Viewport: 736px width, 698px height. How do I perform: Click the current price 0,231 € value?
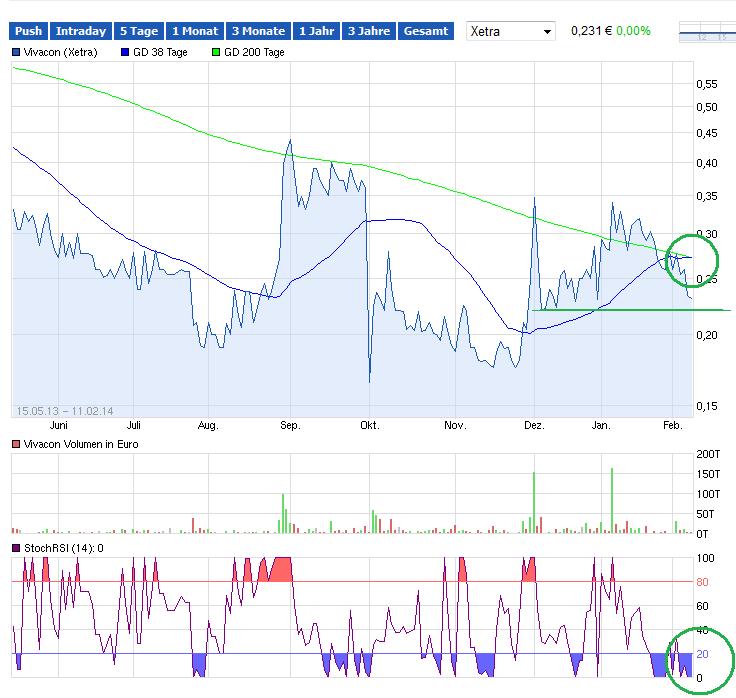591,31
